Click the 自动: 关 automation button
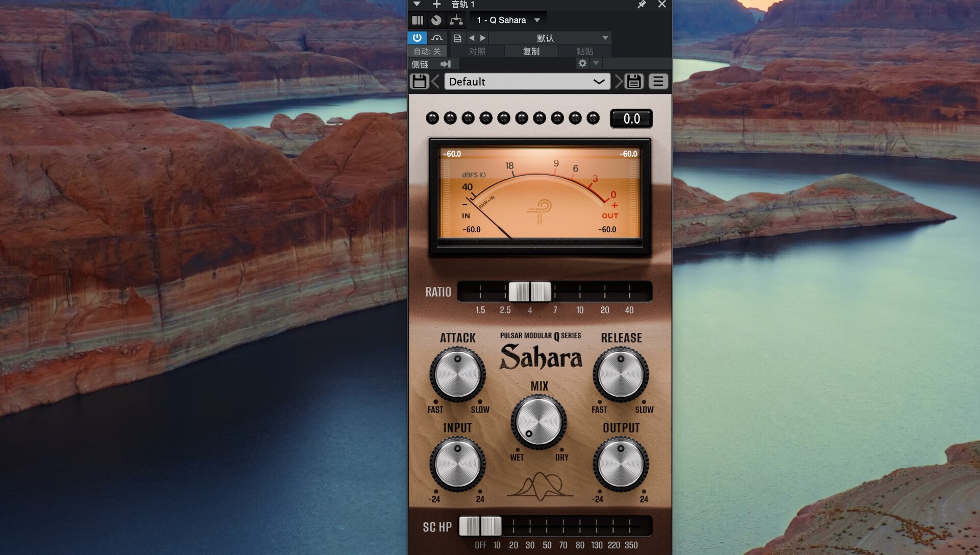 pos(427,51)
